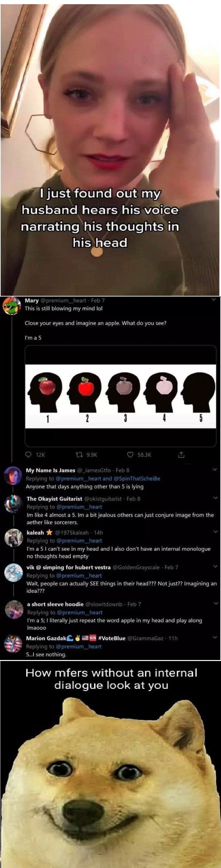Open chevron menu on kaleah's reply
The height and width of the screenshot is (868, 221).
pyautogui.click(x=216, y=532)
